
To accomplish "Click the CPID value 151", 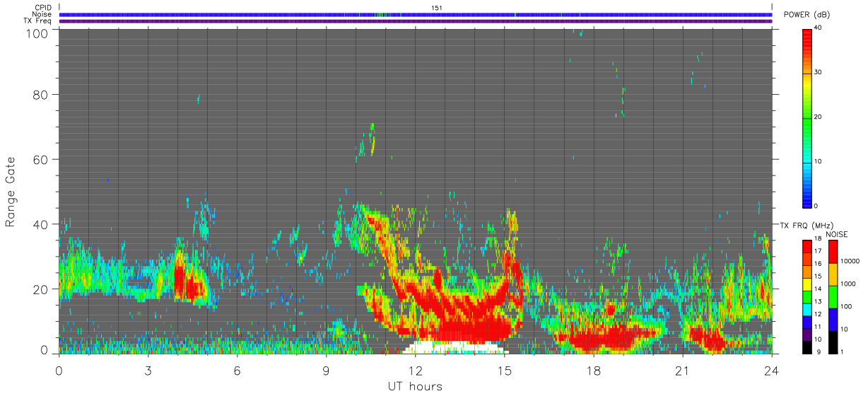I will (436, 8).
